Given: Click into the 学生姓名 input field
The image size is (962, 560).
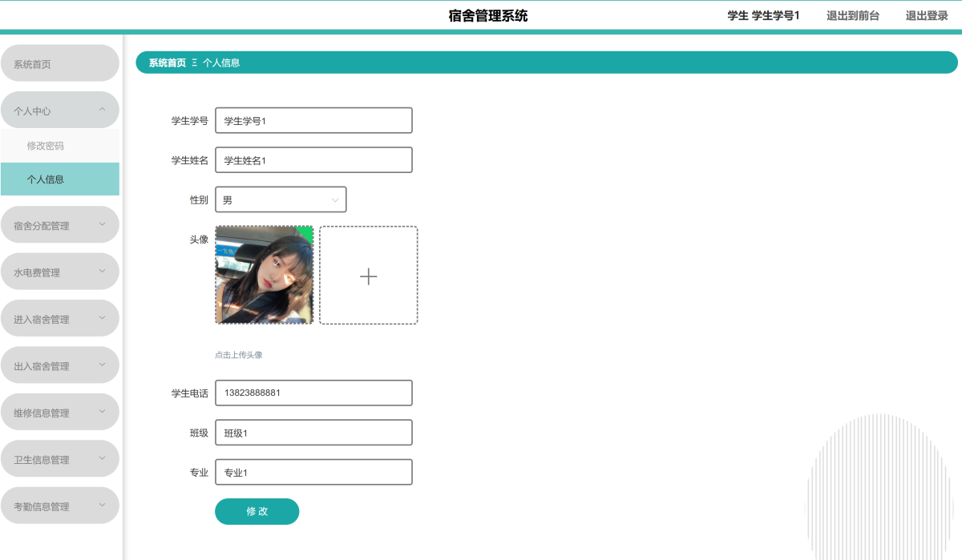Looking at the screenshot, I should (313, 160).
